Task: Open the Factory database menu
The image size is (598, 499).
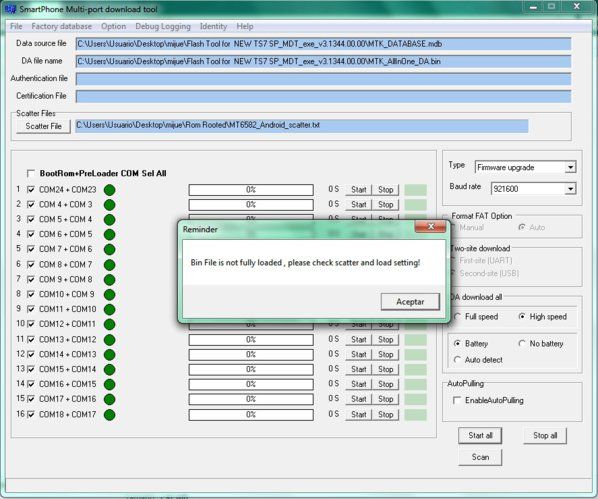Action: click(x=61, y=26)
